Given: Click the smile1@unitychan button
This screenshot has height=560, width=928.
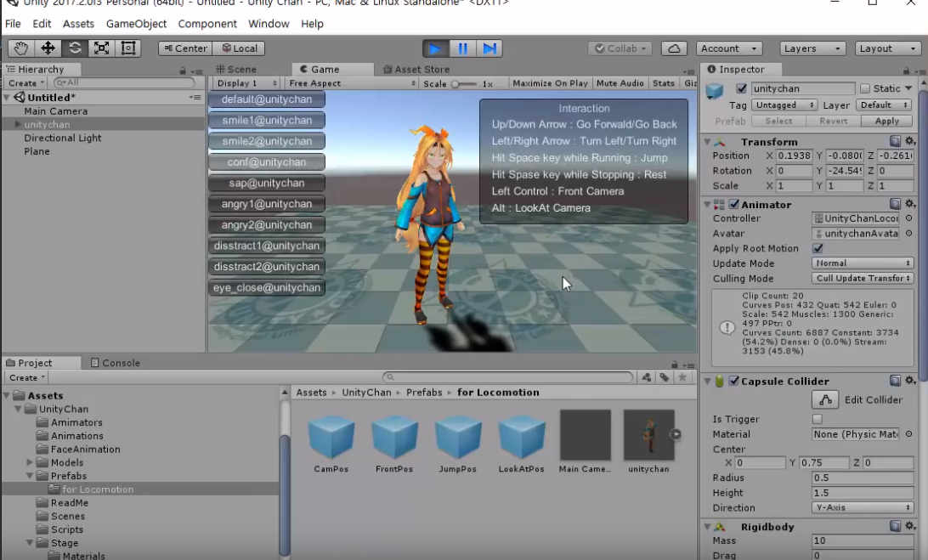Looking at the screenshot, I should pos(267,120).
